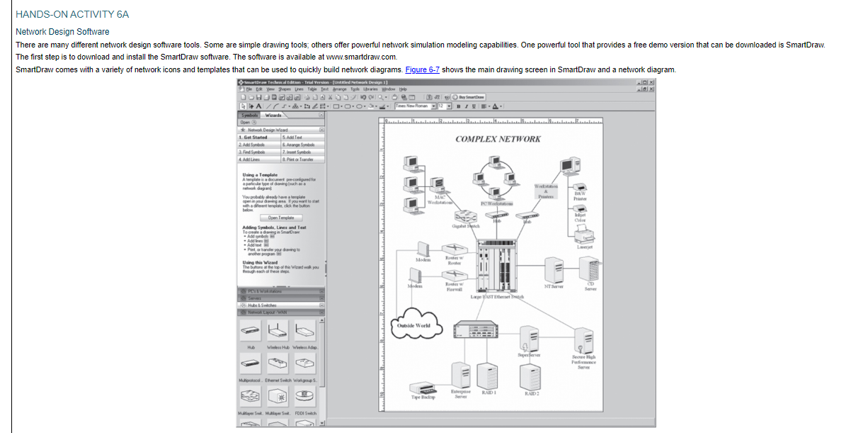This screenshot has height=433, width=868.
Task: Open the Figure 6-7 link
Action: pyautogui.click(x=423, y=69)
